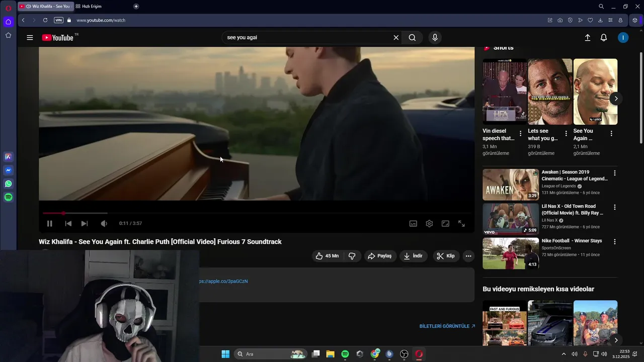The image size is (644, 362).
Task: Show next Shorts with the arrow
Action: point(616,99)
